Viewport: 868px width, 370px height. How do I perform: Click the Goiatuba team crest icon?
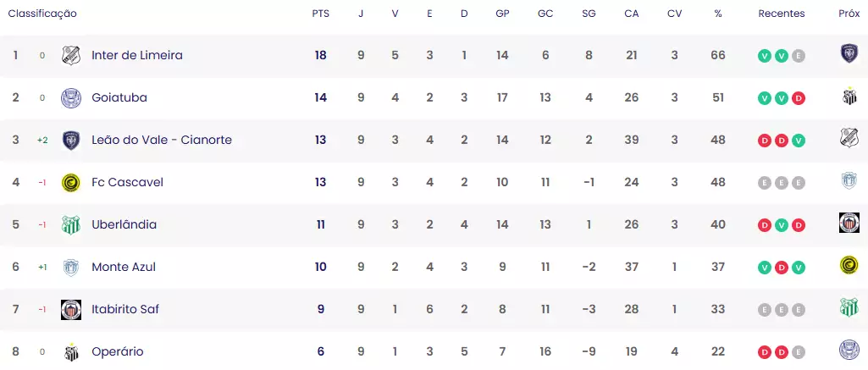tap(71, 98)
